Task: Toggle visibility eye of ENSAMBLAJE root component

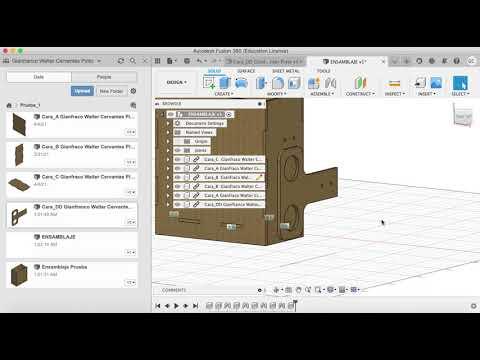Action: 170,114
